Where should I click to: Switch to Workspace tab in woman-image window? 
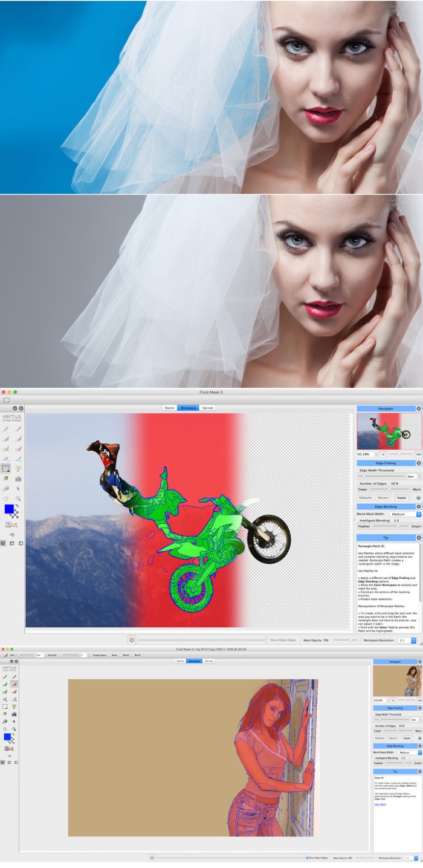193,661
